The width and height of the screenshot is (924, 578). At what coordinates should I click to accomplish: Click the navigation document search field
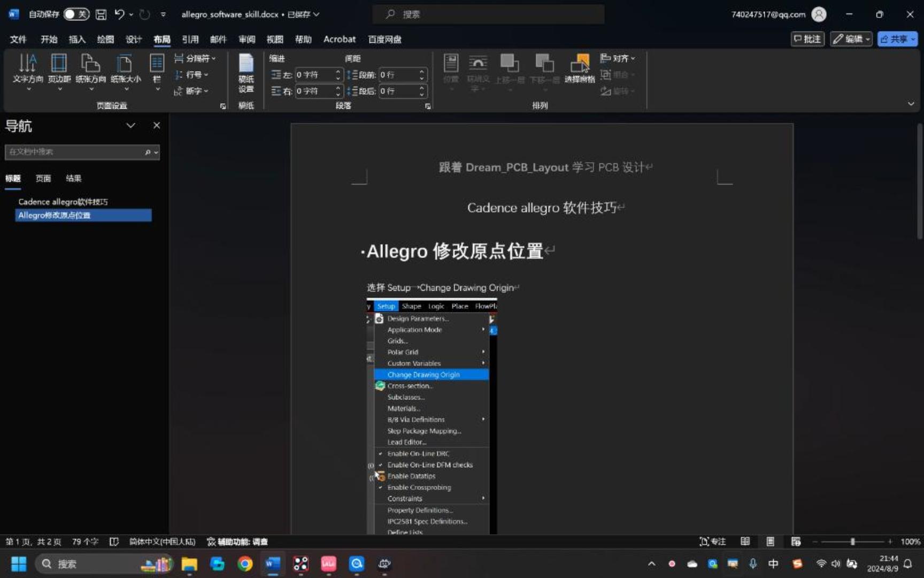click(x=74, y=152)
